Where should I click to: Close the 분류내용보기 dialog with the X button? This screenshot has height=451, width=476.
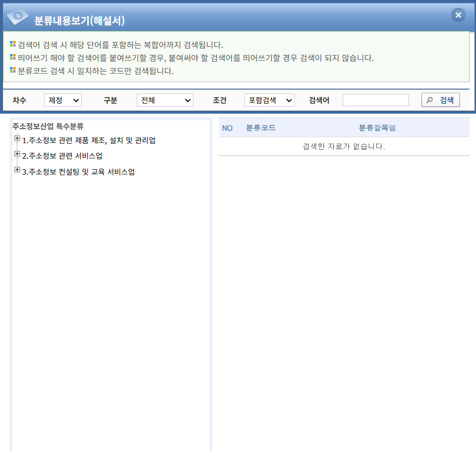tap(458, 15)
